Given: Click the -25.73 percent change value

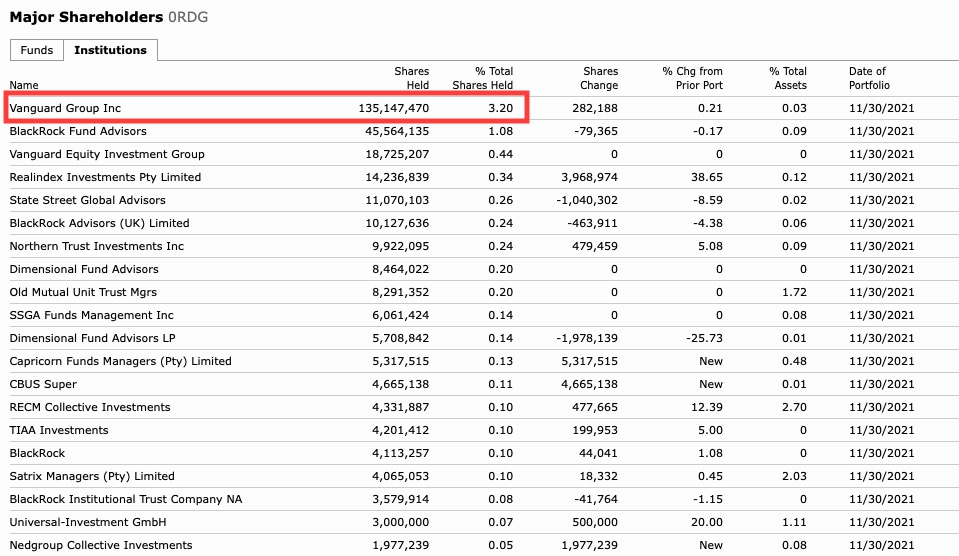Looking at the screenshot, I should (x=705, y=338).
